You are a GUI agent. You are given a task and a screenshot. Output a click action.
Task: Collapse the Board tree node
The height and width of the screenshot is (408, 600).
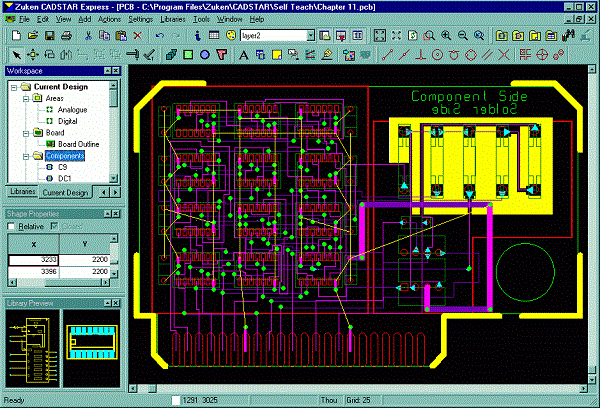(x=26, y=134)
